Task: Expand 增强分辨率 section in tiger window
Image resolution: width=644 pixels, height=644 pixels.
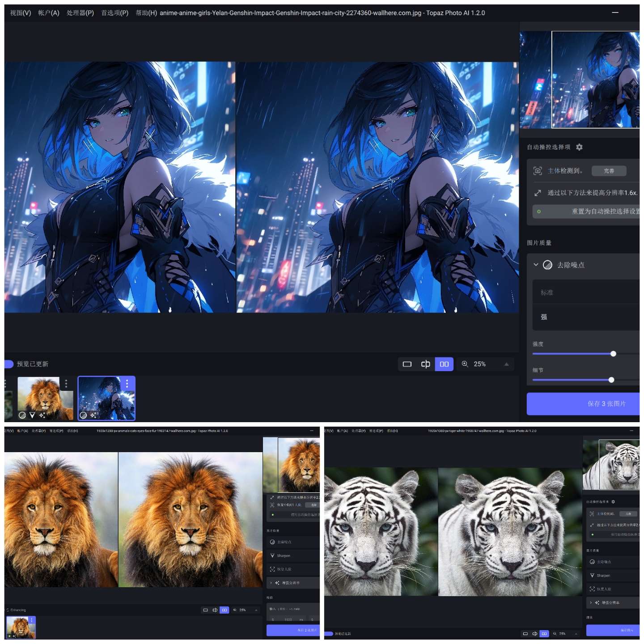Action: (x=591, y=603)
